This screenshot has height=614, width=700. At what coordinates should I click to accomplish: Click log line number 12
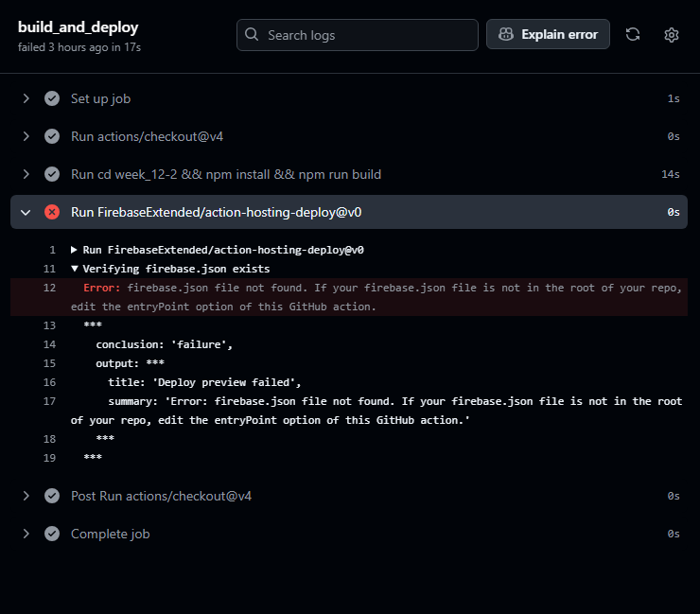point(49,288)
